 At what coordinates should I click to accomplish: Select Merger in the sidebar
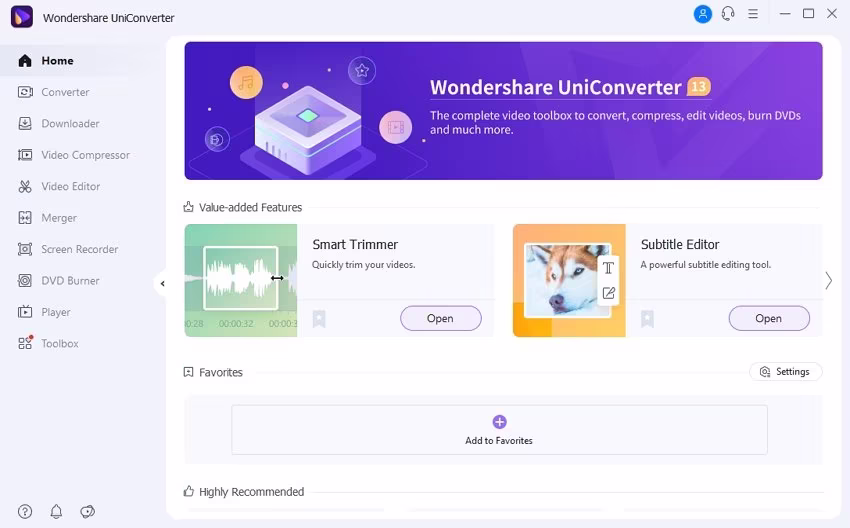click(x=59, y=218)
